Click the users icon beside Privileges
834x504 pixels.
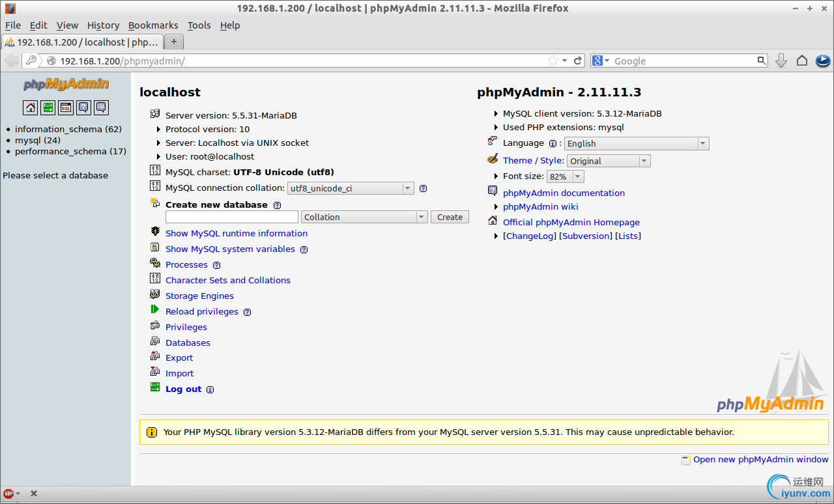(x=155, y=326)
